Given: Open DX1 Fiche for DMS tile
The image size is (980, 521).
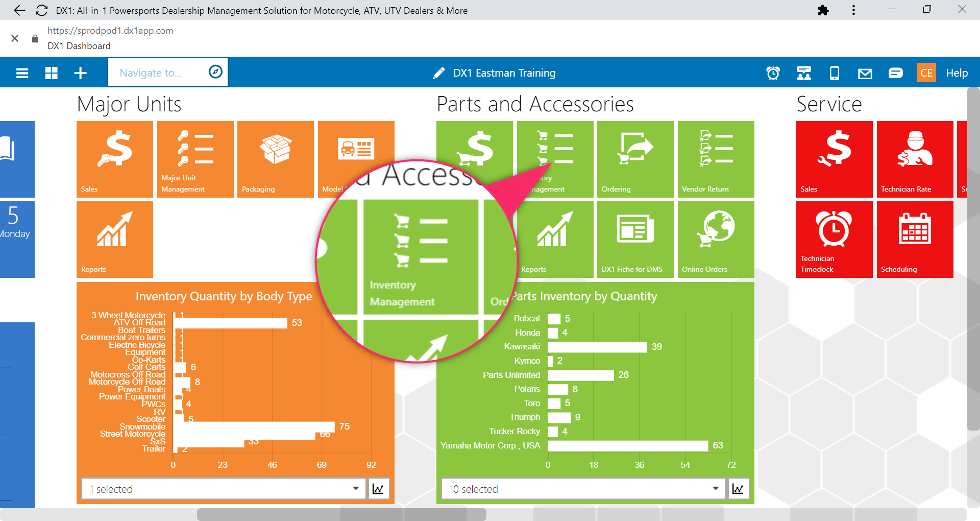Looking at the screenshot, I should click(635, 240).
